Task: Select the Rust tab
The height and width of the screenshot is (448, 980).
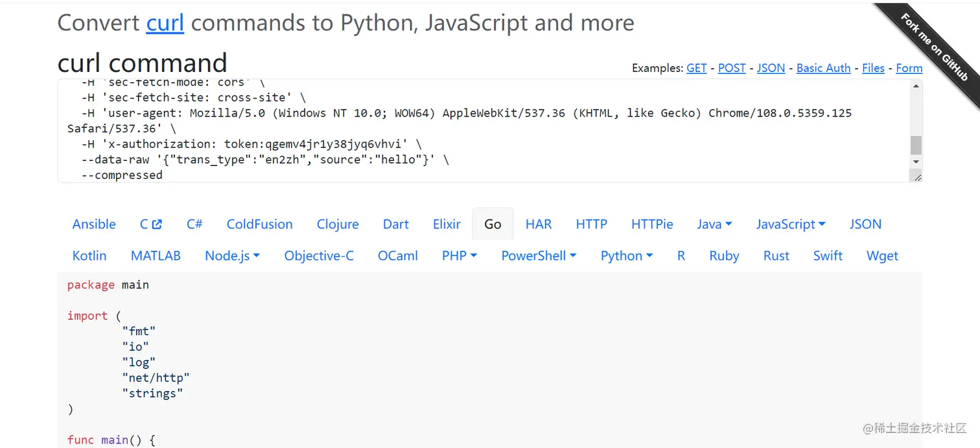Action: 776,256
